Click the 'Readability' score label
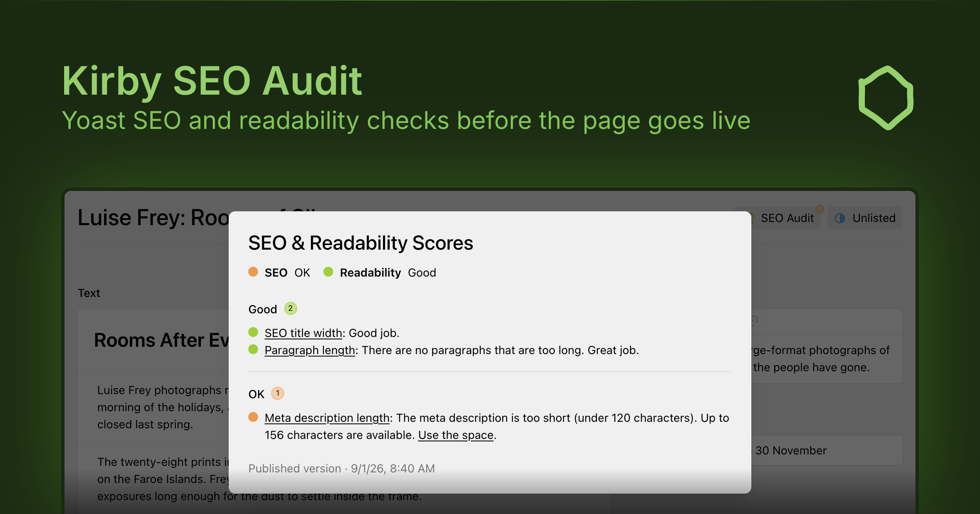 click(x=370, y=273)
